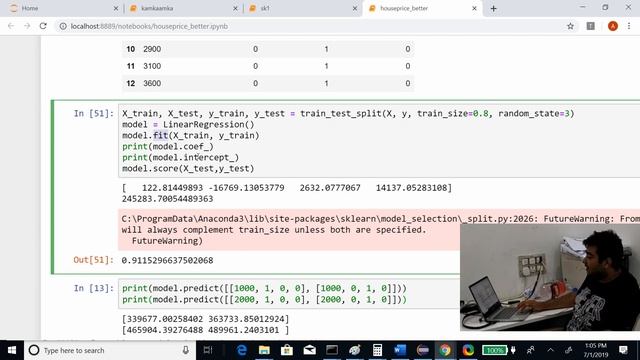Click into code cell In [51]

(x=379, y=141)
